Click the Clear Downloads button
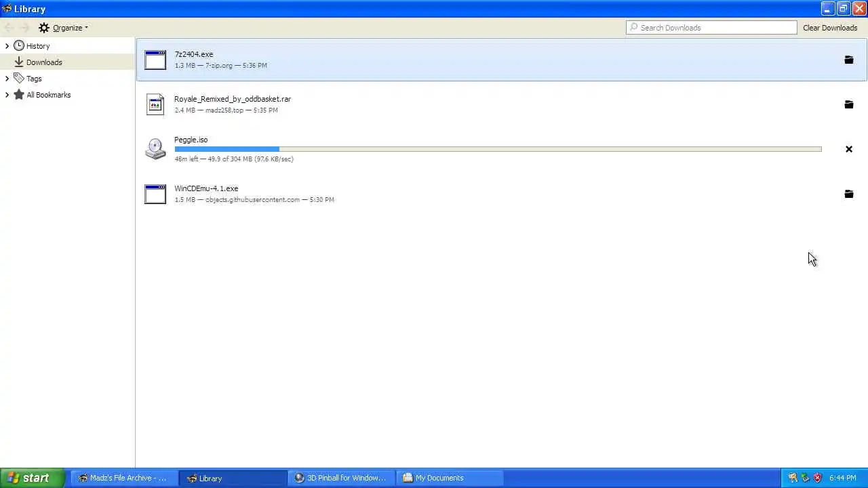Screen dimensions: 868x488 tap(830, 28)
